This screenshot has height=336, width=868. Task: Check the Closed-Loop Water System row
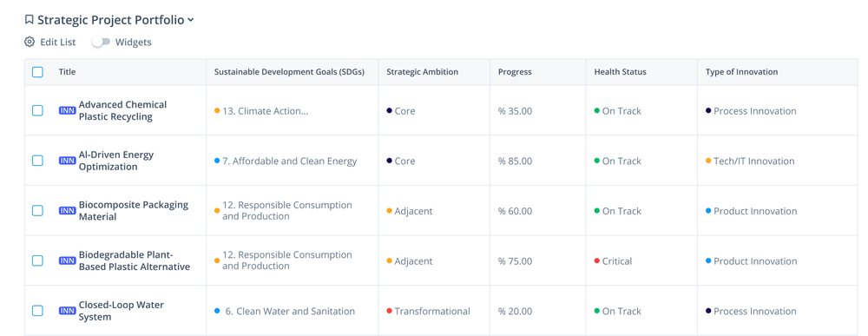point(37,311)
